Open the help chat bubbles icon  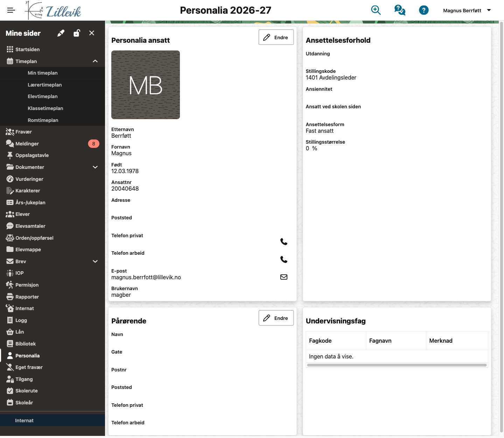pyautogui.click(x=400, y=10)
